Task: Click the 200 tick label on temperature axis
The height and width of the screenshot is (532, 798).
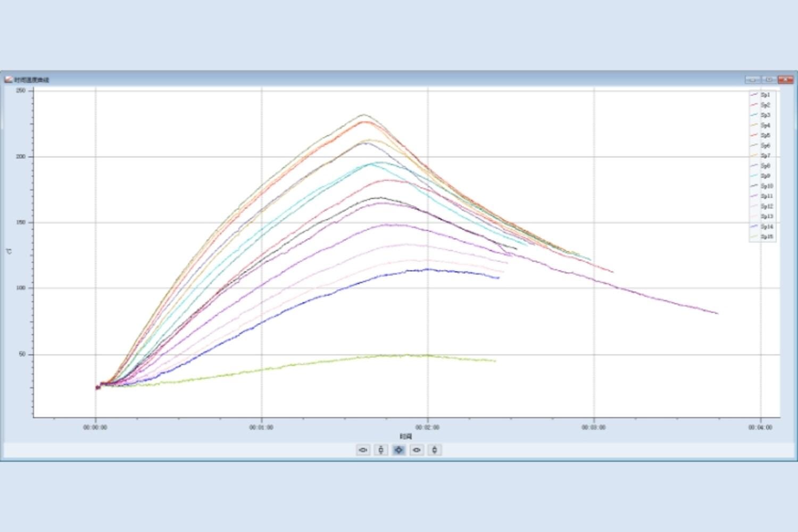Action: coord(21,157)
